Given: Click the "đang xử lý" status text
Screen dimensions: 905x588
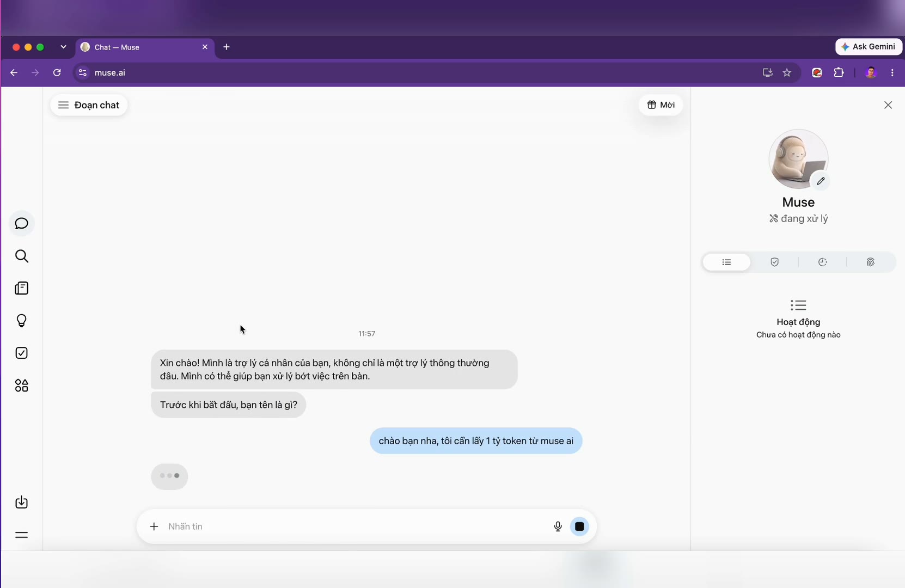Looking at the screenshot, I should click(x=804, y=218).
